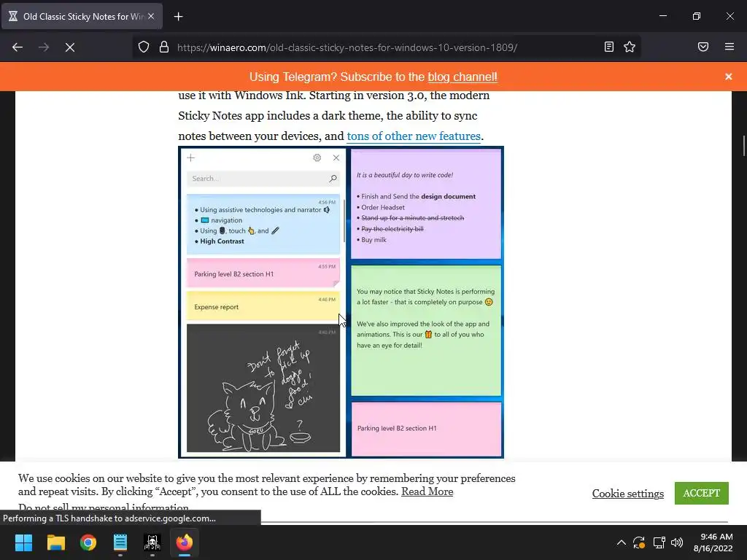
Task: Open 'tons of other new features' link
Action: pos(414,136)
